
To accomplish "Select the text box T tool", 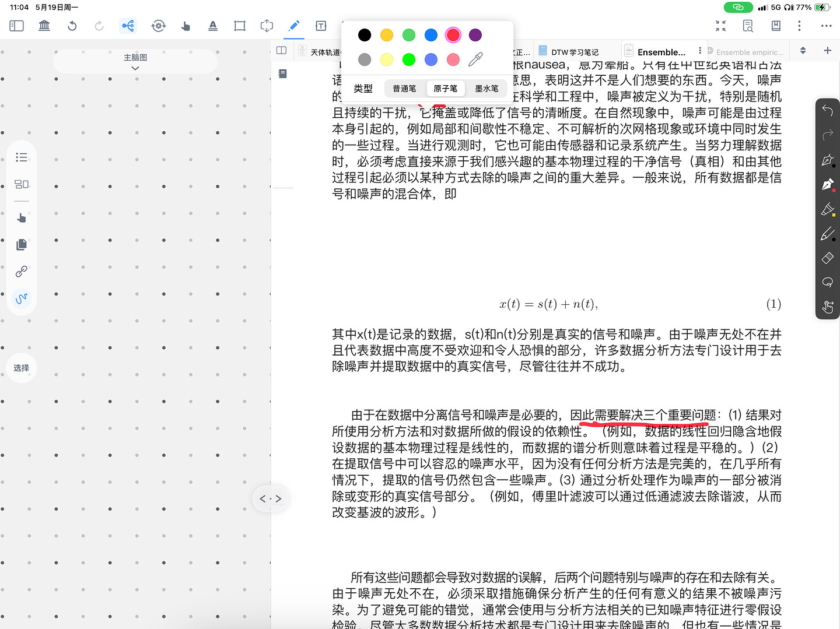I will (x=321, y=26).
